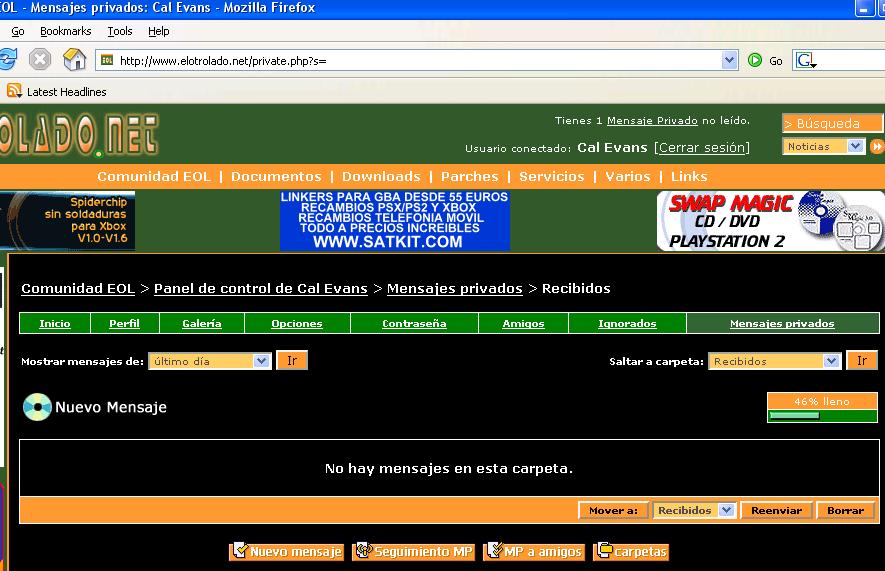The height and width of the screenshot is (571, 885).
Task: Click the 'Mensaje Privado' unread link
Action: [652, 120]
